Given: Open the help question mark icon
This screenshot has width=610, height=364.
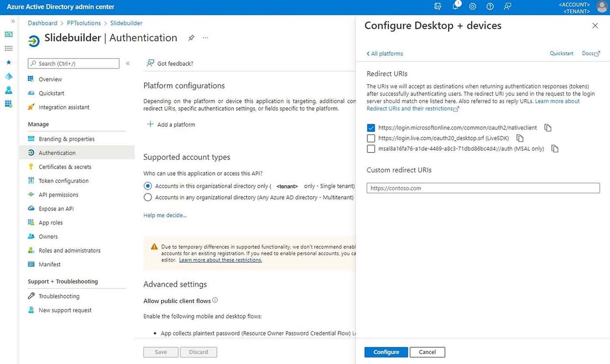Looking at the screenshot, I should click(x=490, y=7).
